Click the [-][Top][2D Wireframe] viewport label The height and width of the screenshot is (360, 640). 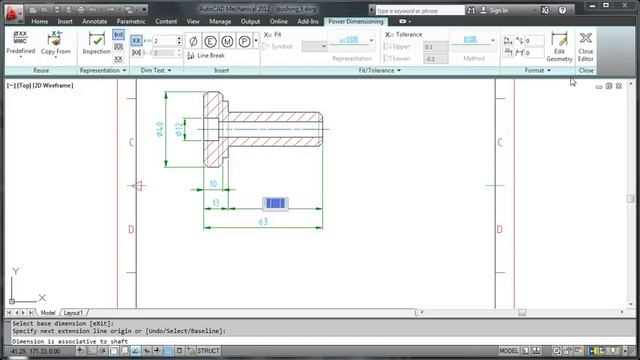point(40,85)
